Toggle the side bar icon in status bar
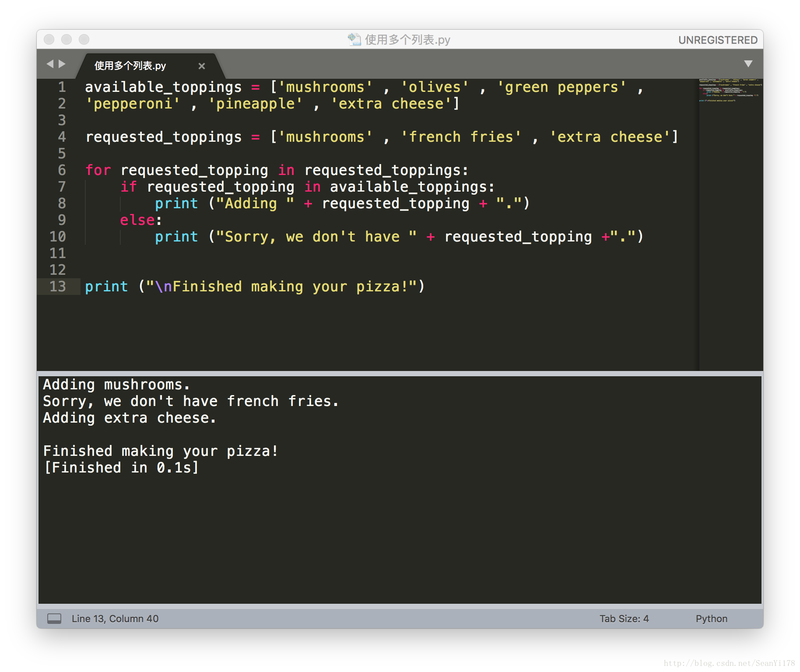800x672 pixels. tap(54, 619)
